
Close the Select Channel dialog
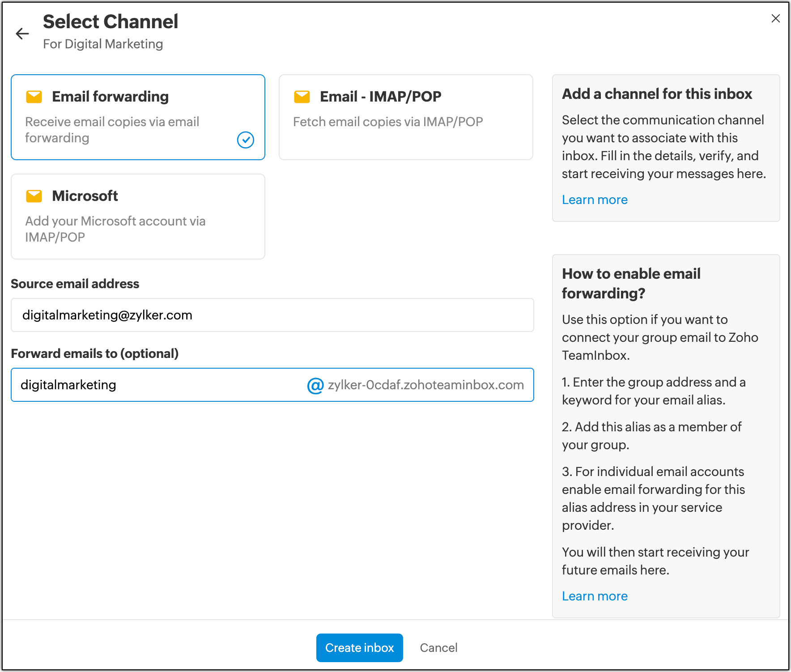[775, 18]
